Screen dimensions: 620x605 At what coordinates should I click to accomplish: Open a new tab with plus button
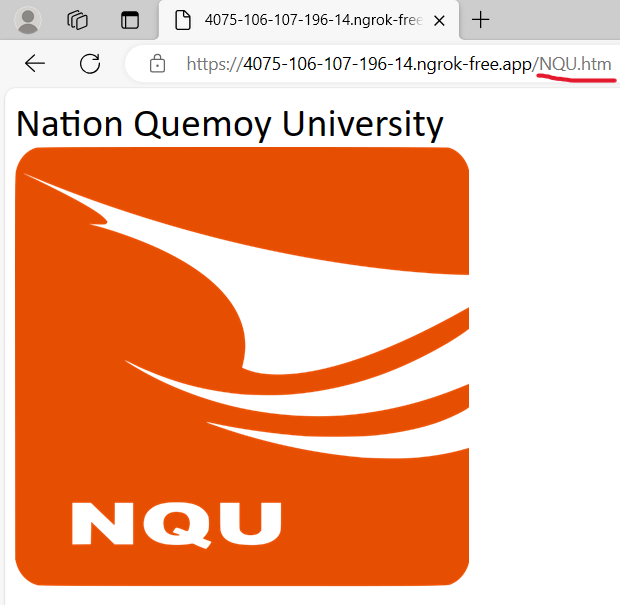click(481, 20)
